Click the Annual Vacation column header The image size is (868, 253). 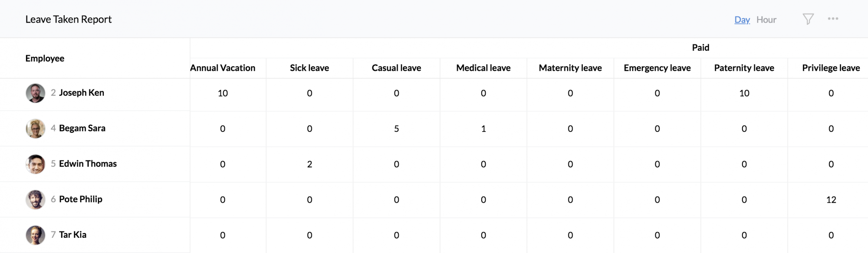(223, 68)
